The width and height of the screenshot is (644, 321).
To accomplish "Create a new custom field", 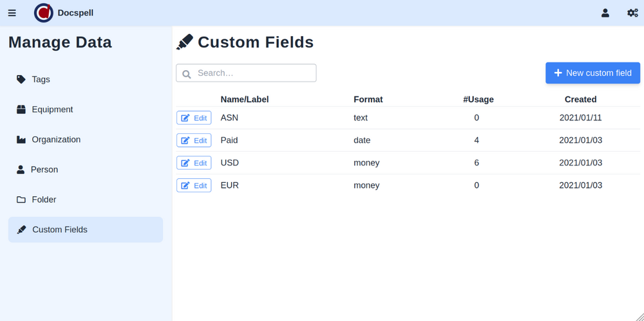I will pyautogui.click(x=592, y=73).
